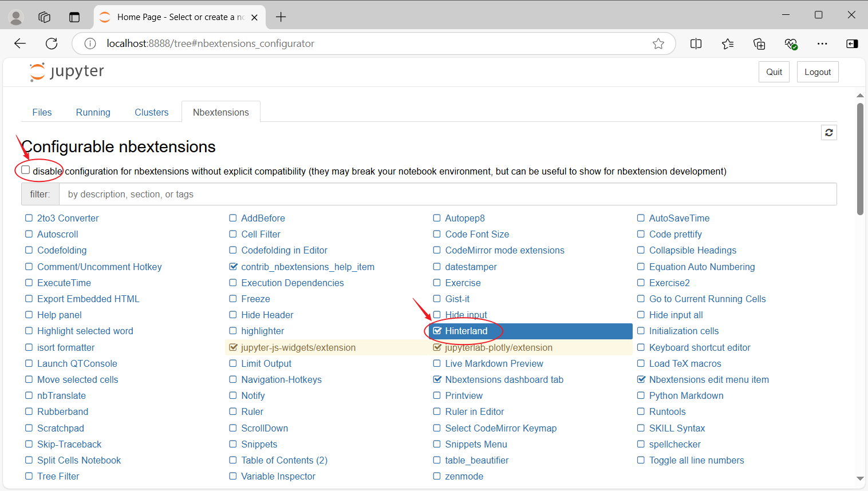Image resolution: width=868 pixels, height=491 pixels.
Task: Switch to the Clusters tab
Action: coord(152,112)
